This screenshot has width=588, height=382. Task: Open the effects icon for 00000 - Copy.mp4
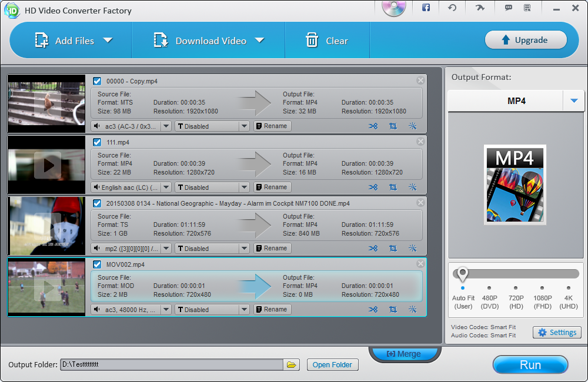click(413, 126)
